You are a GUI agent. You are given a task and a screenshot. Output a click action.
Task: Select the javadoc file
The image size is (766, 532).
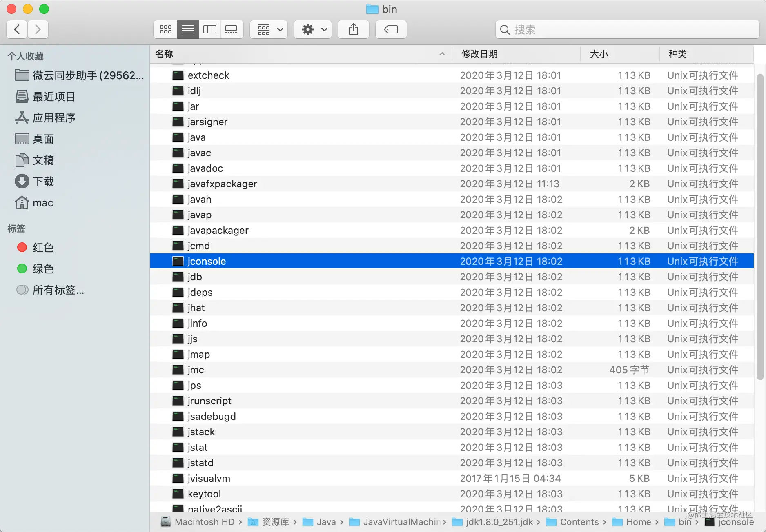(x=452, y=168)
